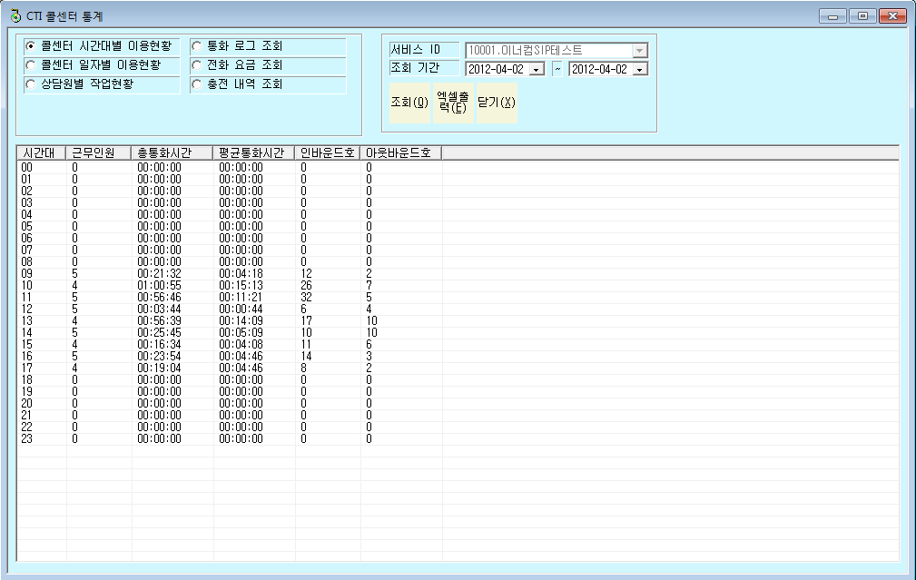The image size is (916, 580).
Task: Click the 근무인원 column header
Action: pyautogui.click(x=99, y=153)
